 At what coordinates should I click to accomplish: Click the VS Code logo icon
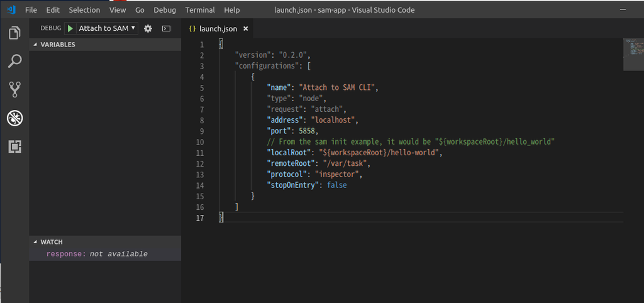[11, 10]
